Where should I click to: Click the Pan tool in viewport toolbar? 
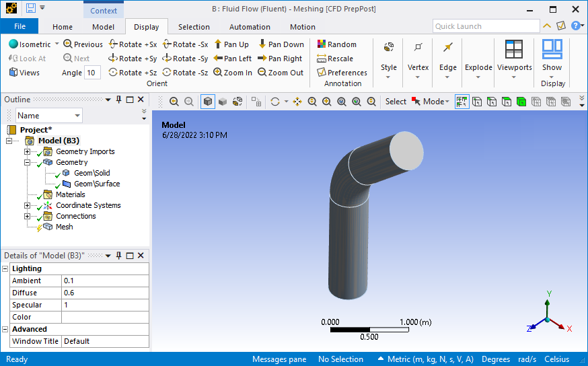(297, 102)
